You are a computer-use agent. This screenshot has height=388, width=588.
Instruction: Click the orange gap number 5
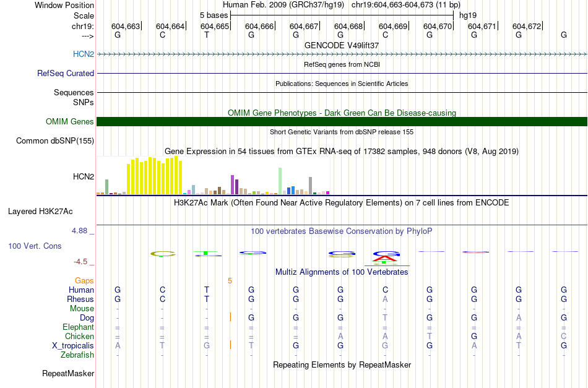[x=230, y=280]
